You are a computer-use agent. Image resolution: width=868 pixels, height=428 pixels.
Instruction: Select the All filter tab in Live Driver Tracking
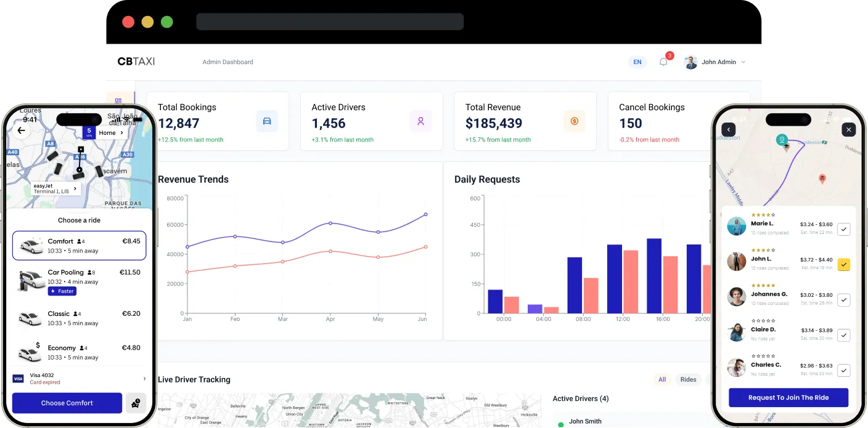point(662,379)
